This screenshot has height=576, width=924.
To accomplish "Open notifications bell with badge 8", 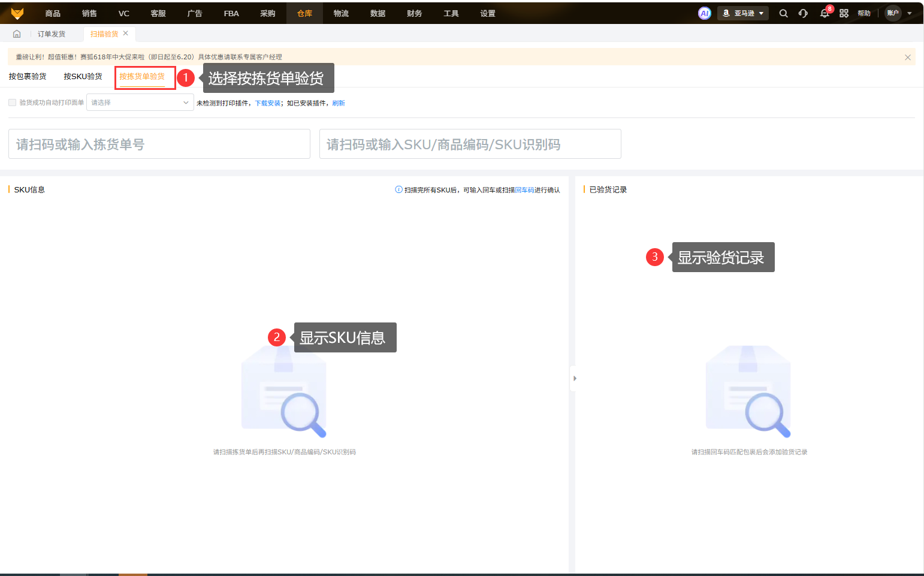I will point(825,13).
